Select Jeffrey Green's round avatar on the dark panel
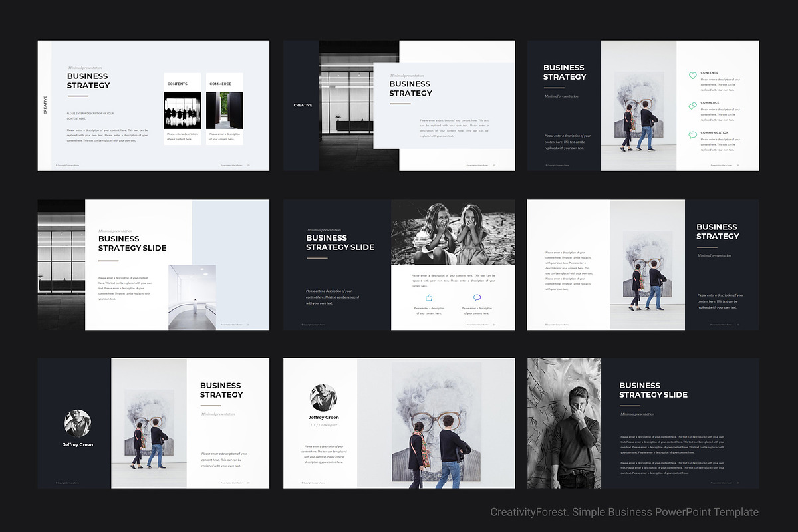 (x=77, y=422)
